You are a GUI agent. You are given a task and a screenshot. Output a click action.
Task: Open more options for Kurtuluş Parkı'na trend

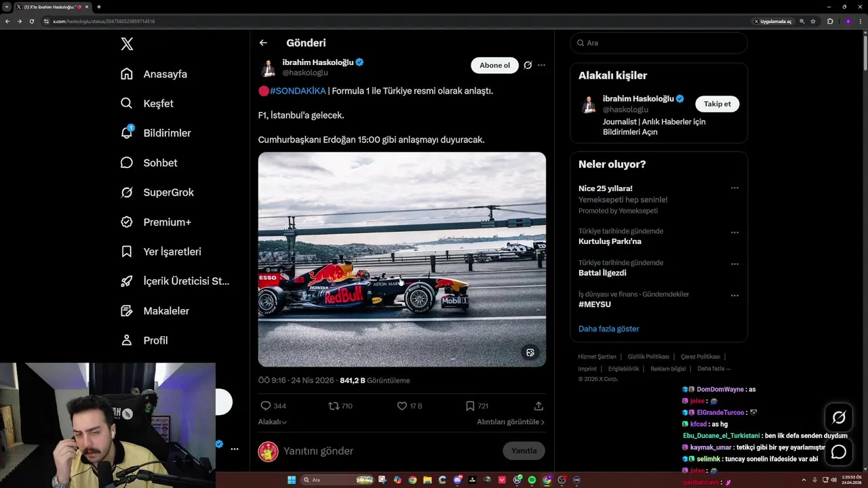(734, 232)
